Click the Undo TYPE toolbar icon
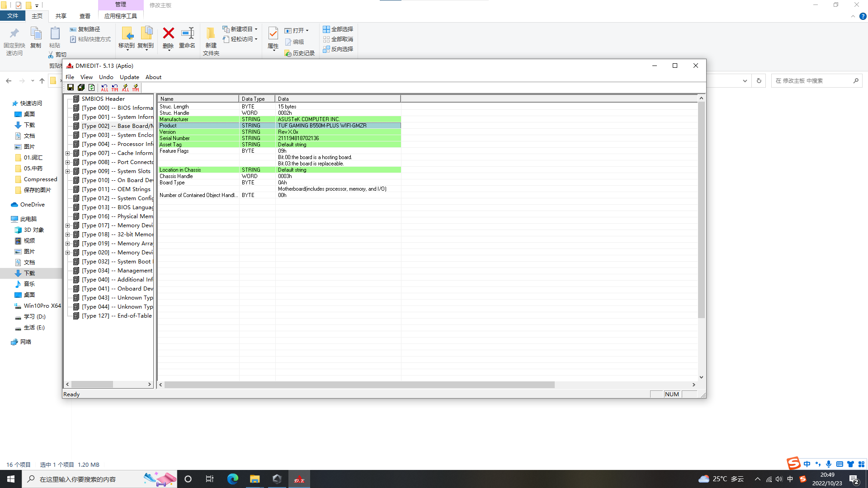Screen dimensions: 868x488 (x=115, y=88)
